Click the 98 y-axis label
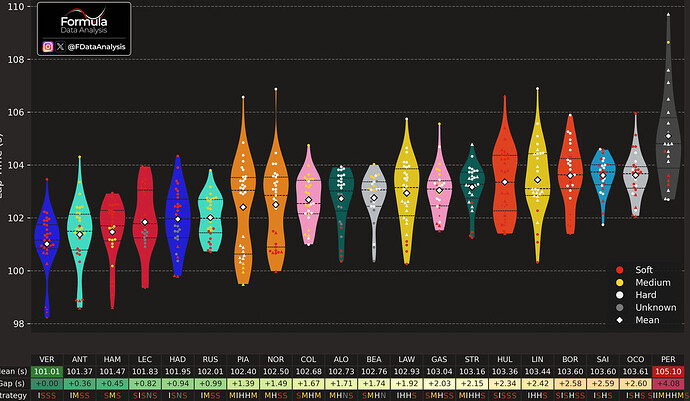690x401 pixels. (18, 324)
